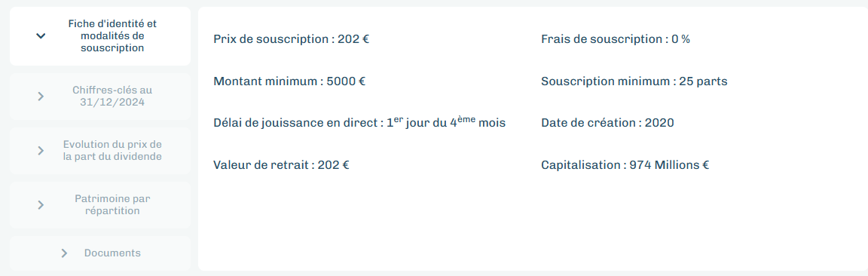Select the Patrimoine par répartition tab
The width and height of the screenshot is (868, 276).
tap(100, 205)
